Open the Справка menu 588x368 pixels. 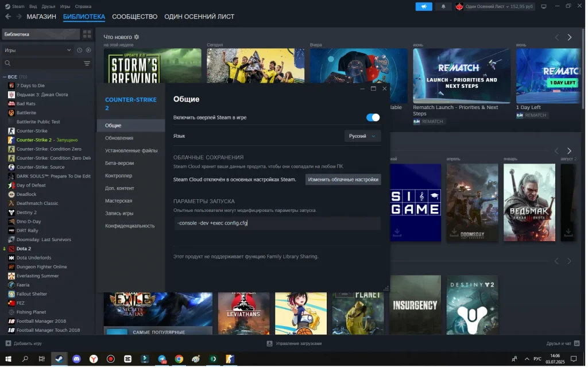[84, 6]
